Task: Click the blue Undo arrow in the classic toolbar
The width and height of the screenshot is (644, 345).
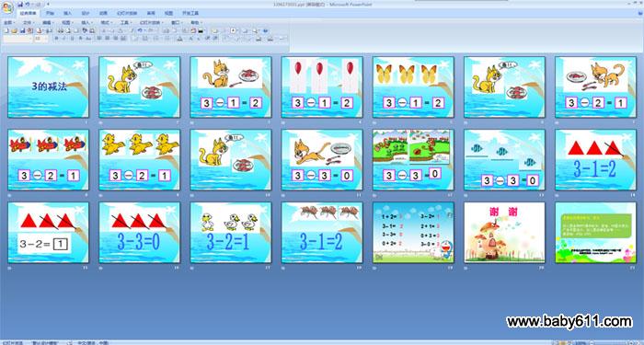Action: (140, 30)
